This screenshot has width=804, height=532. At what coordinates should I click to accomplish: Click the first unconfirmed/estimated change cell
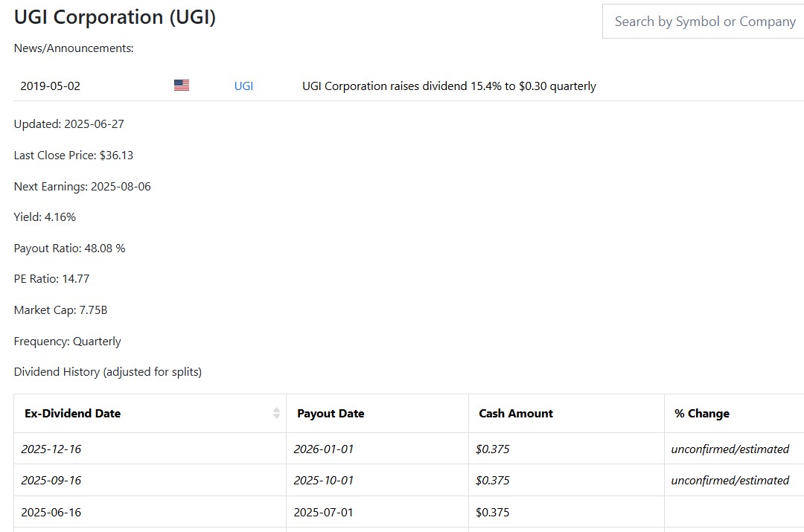[x=730, y=449]
